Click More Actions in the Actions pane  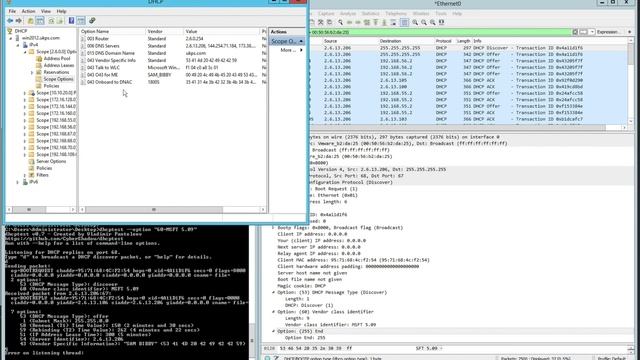pyautogui.click(x=288, y=50)
